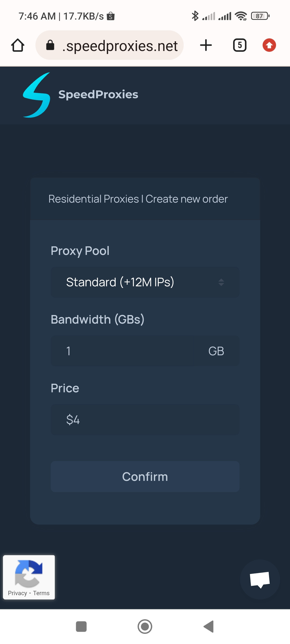Image resolution: width=290 pixels, height=644 pixels.
Task: Open the live chat bubble
Action: [x=260, y=579]
